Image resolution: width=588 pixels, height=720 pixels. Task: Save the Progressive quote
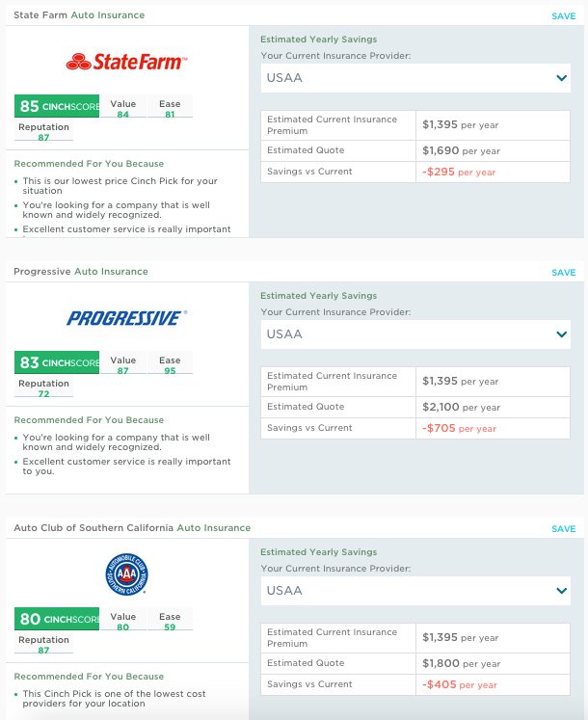point(564,273)
